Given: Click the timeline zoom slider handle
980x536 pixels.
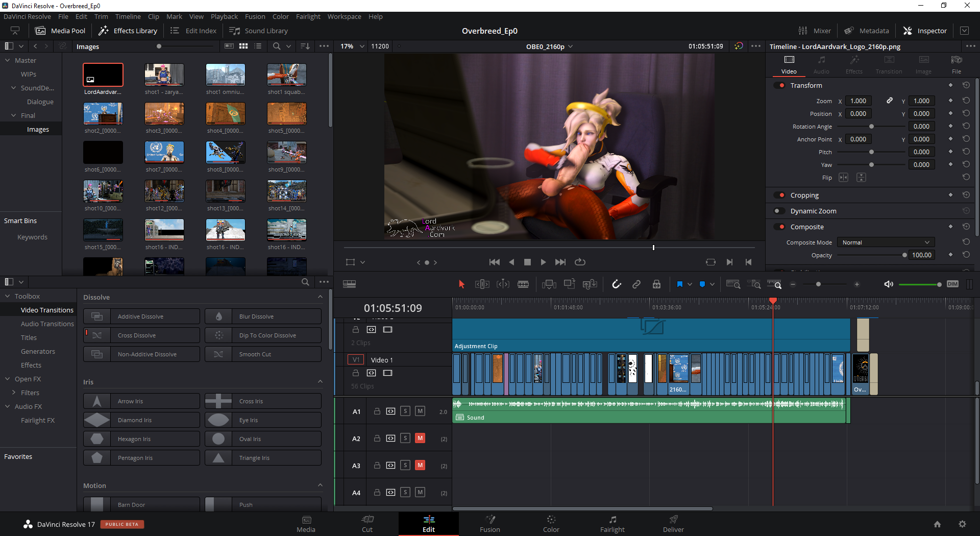Looking at the screenshot, I should (x=818, y=284).
